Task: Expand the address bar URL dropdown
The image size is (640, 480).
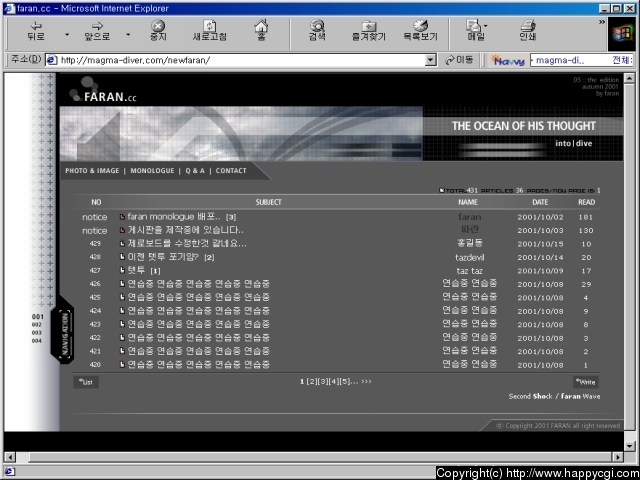Action: [431, 60]
